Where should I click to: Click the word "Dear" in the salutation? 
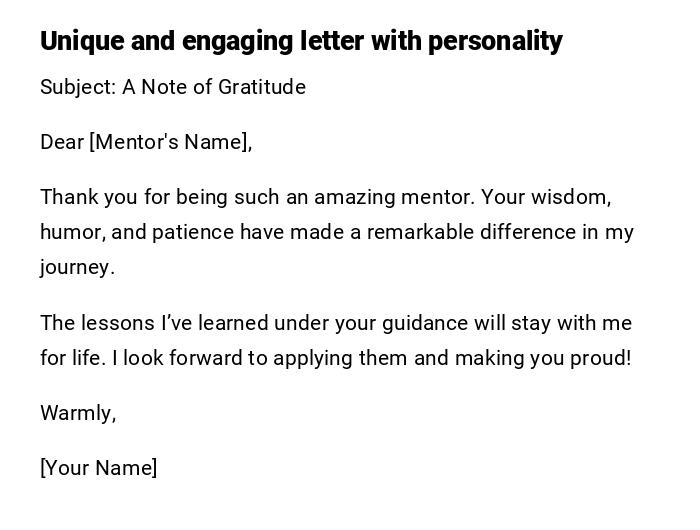pos(62,142)
